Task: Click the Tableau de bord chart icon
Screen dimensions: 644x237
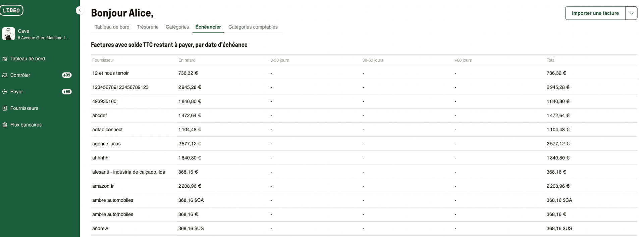Action: [x=5, y=59]
